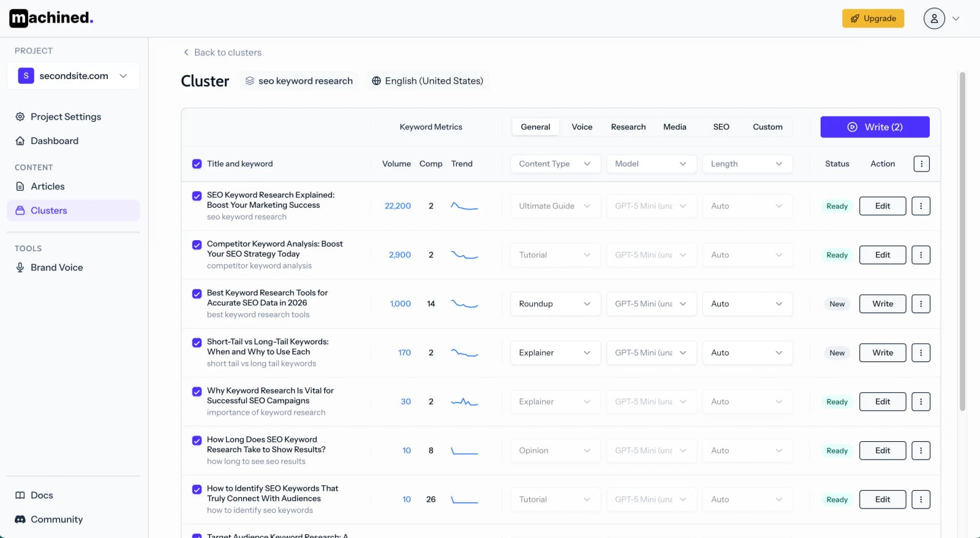Screen dimensions: 980x538
Task: Open Articles in sidebar
Action: pyautogui.click(x=73, y=186)
